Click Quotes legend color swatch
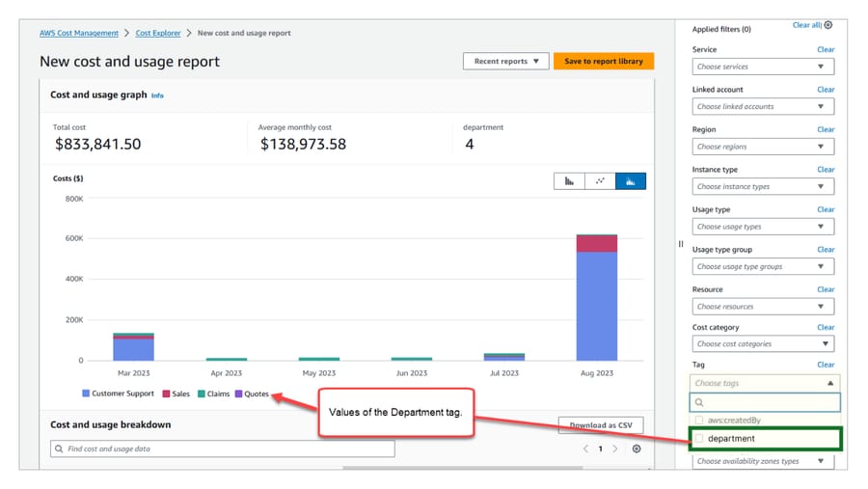 [x=238, y=394]
